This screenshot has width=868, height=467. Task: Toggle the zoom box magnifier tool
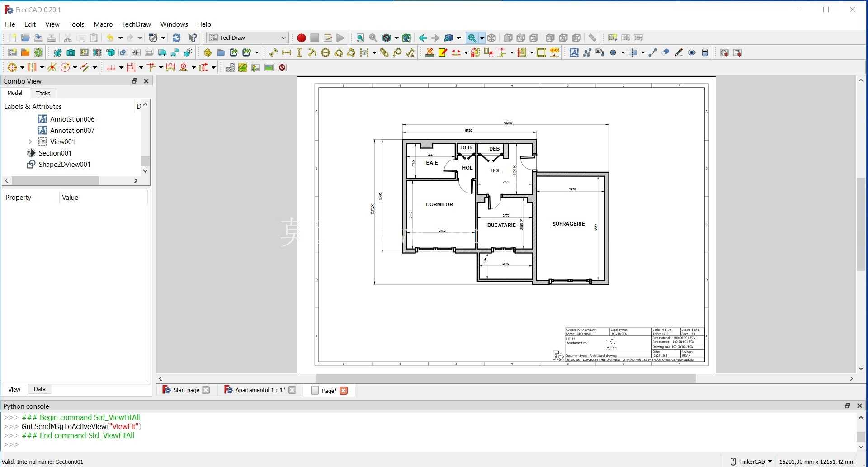pos(472,38)
